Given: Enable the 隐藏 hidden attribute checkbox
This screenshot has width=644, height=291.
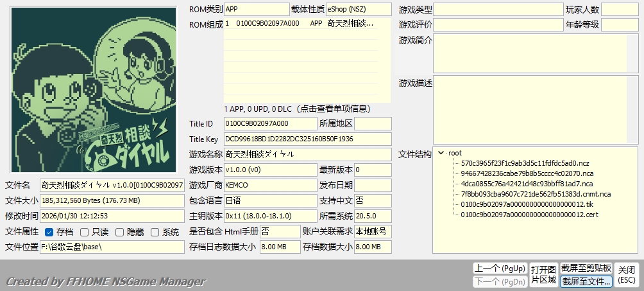Looking at the screenshot, I should [119, 232].
